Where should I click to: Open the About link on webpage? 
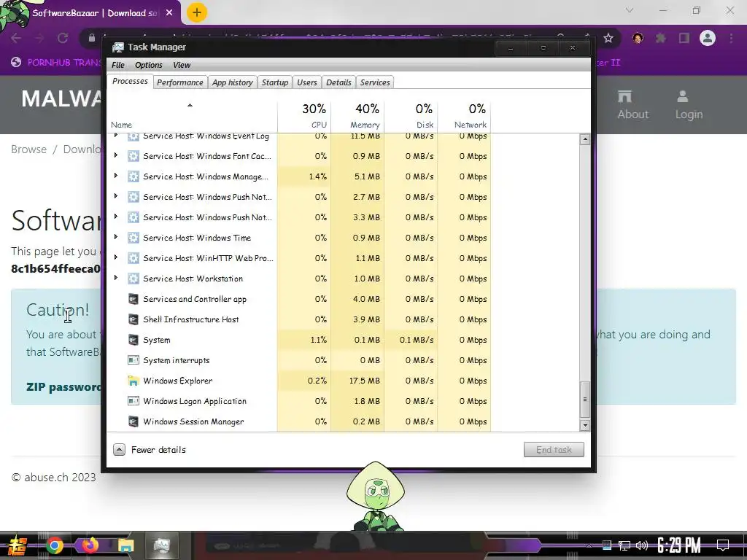tap(633, 105)
